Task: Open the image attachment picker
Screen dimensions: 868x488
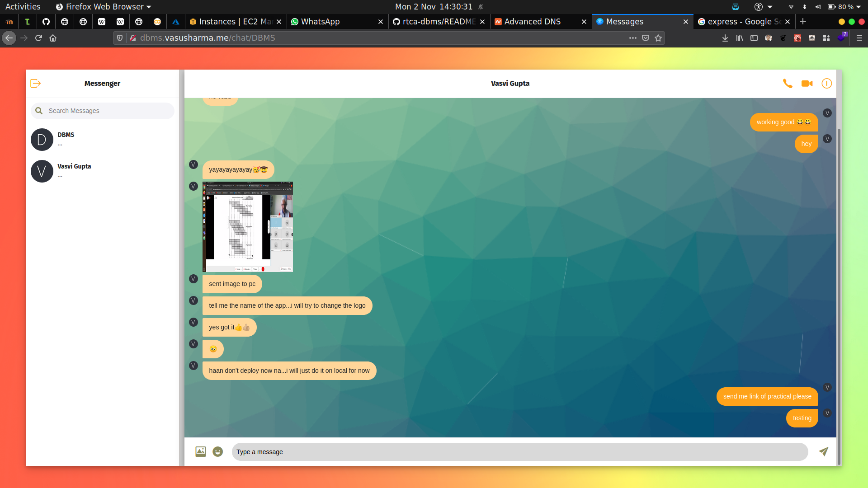Action: click(x=200, y=451)
